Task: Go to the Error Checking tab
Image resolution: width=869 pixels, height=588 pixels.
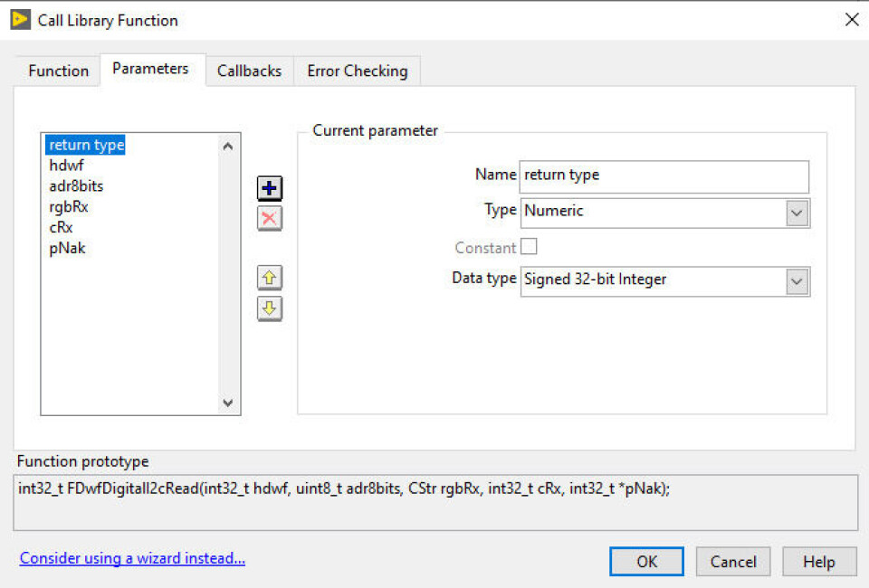Action: point(358,71)
